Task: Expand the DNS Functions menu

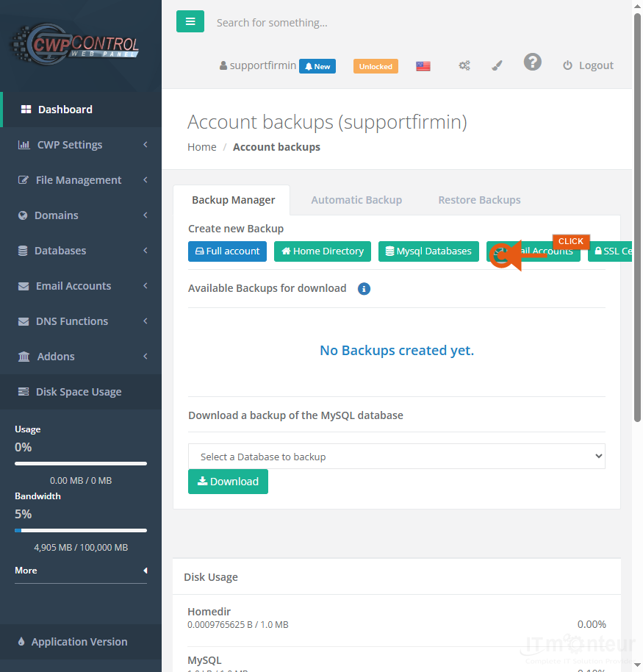Action: pos(81,321)
